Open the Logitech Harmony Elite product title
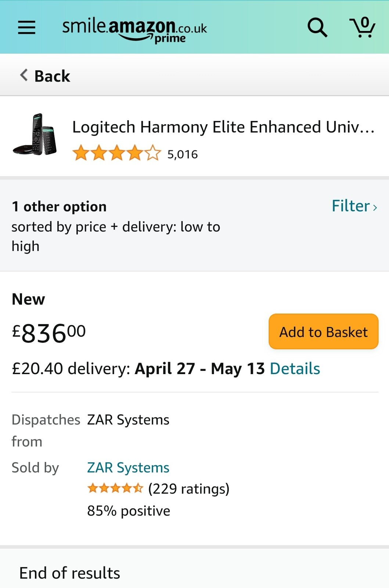 click(223, 127)
